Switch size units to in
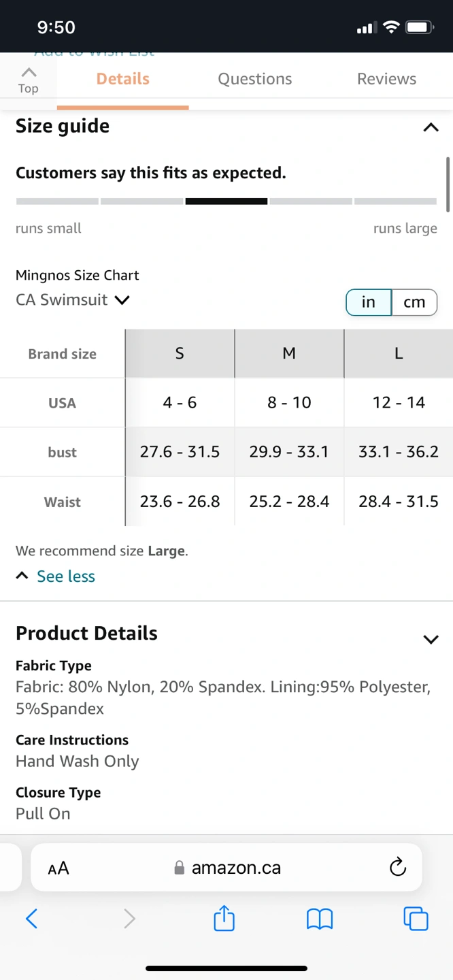Image resolution: width=453 pixels, height=980 pixels. point(369,302)
